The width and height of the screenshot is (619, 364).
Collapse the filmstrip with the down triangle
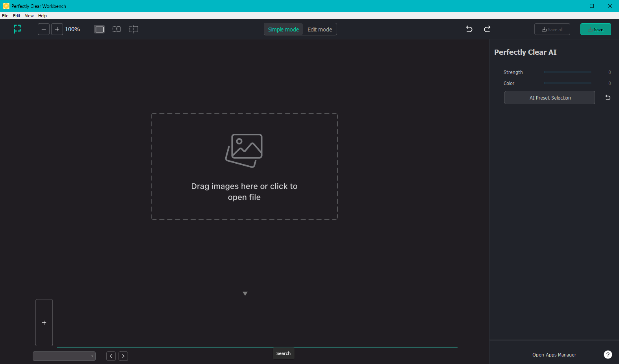245,294
